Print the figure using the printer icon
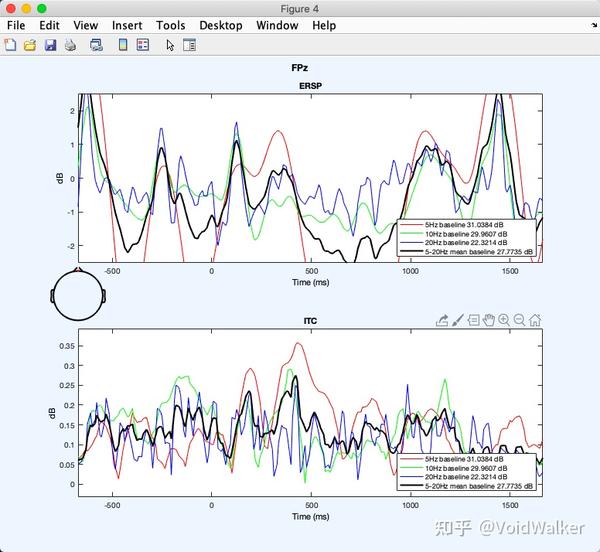Screen dimensions: 600x552 point(70,45)
